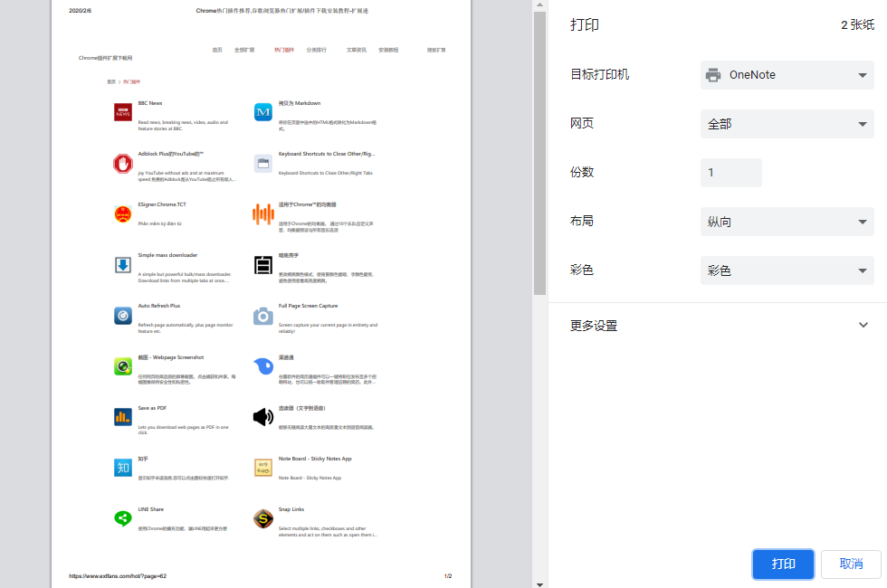Click the 'Full Page Screen Capture' title text
This screenshot has height=588, width=887.
point(308,306)
